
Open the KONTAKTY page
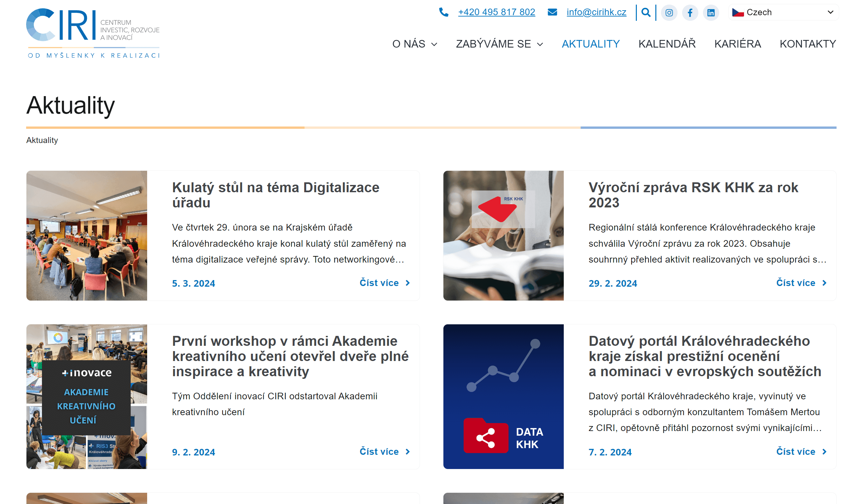[x=807, y=44]
